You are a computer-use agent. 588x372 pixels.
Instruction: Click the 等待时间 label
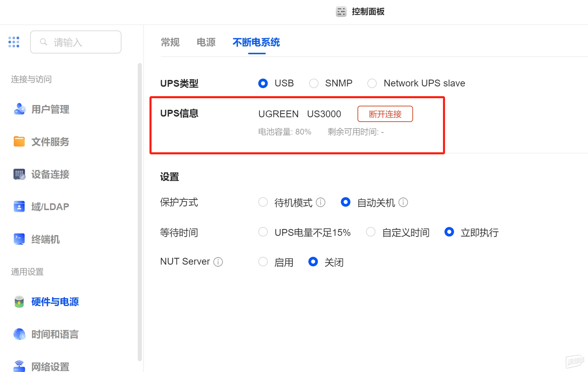pyautogui.click(x=179, y=232)
